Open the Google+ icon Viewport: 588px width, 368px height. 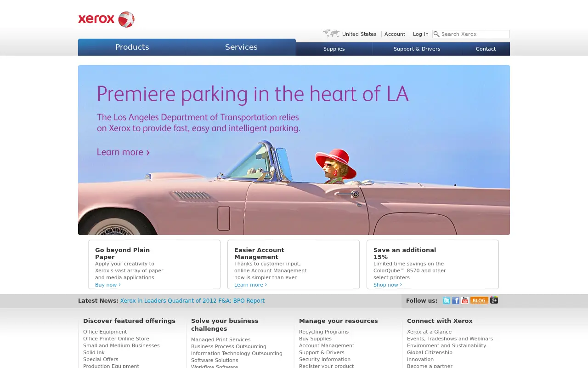[x=494, y=300]
